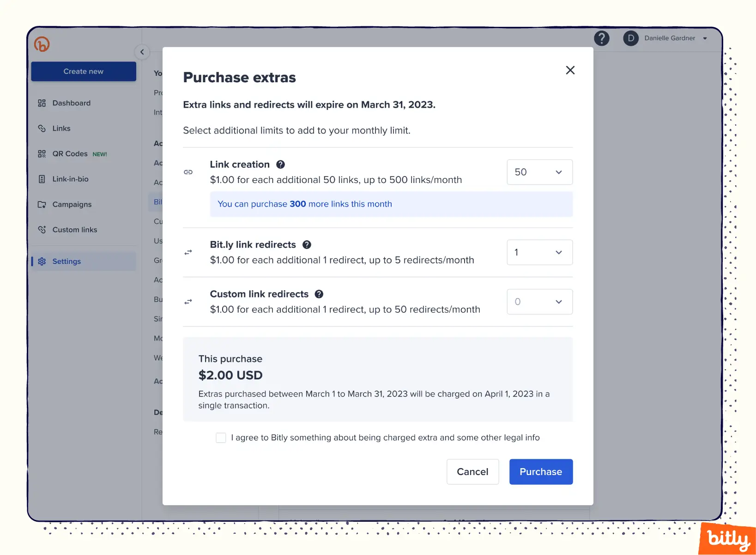
Task: Open help via top-right question mark icon
Action: 601,38
